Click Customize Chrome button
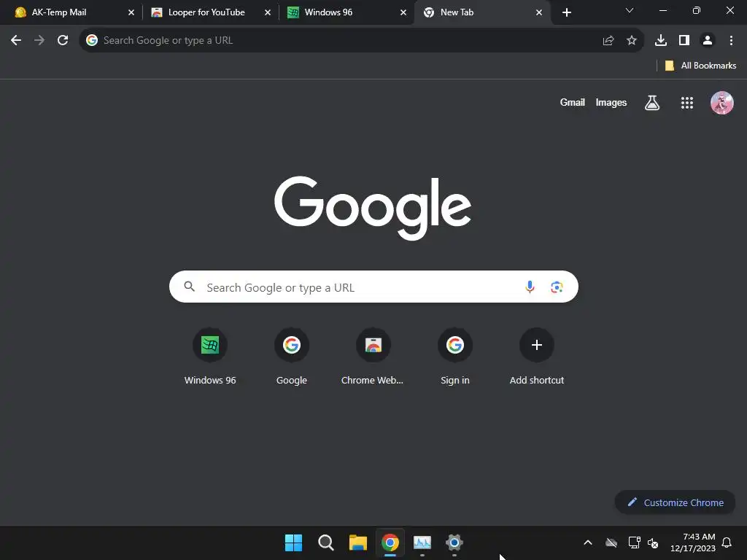Image resolution: width=747 pixels, height=560 pixels. (x=675, y=502)
